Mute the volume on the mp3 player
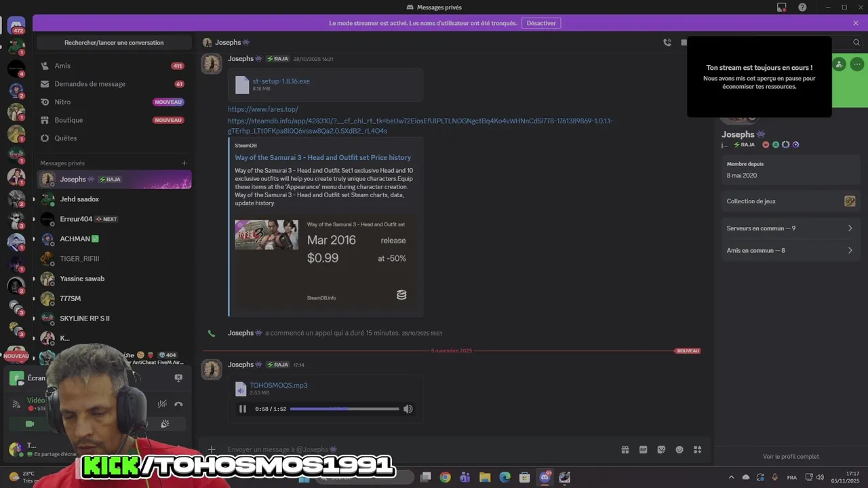 pos(408,409)
